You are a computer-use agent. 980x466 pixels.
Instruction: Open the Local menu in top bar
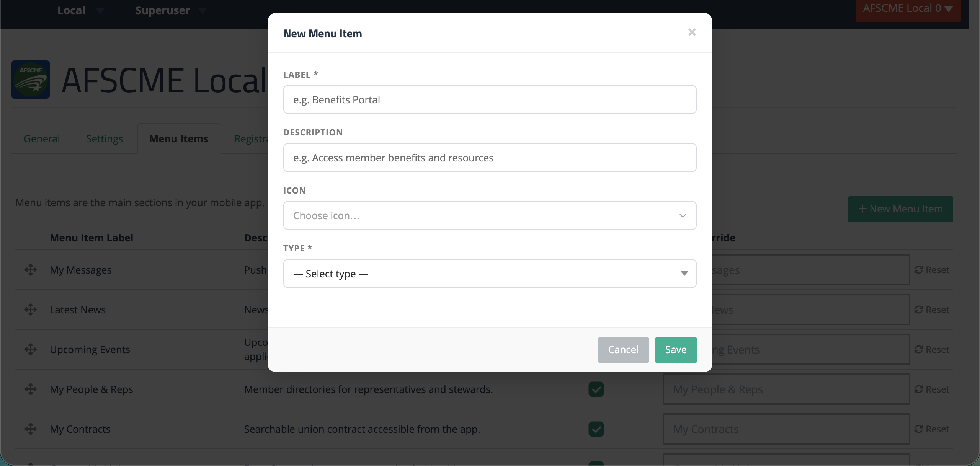pos(80,10)
